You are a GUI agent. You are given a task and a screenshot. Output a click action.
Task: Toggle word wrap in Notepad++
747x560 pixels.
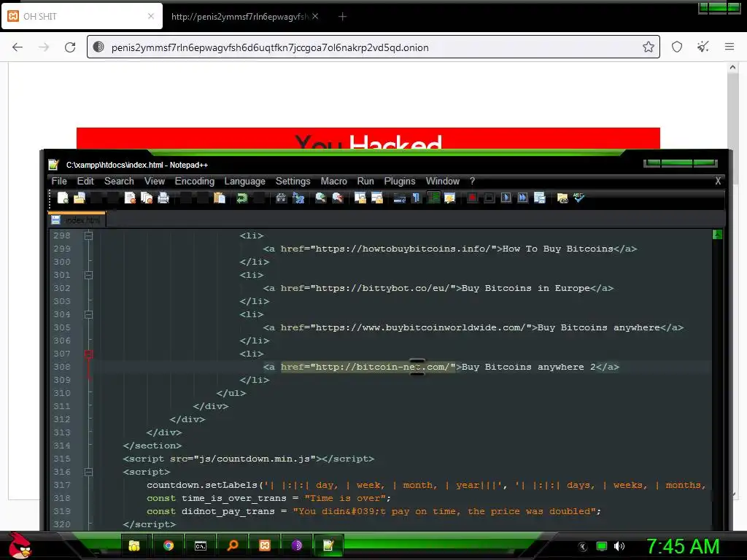pos(399,198)
